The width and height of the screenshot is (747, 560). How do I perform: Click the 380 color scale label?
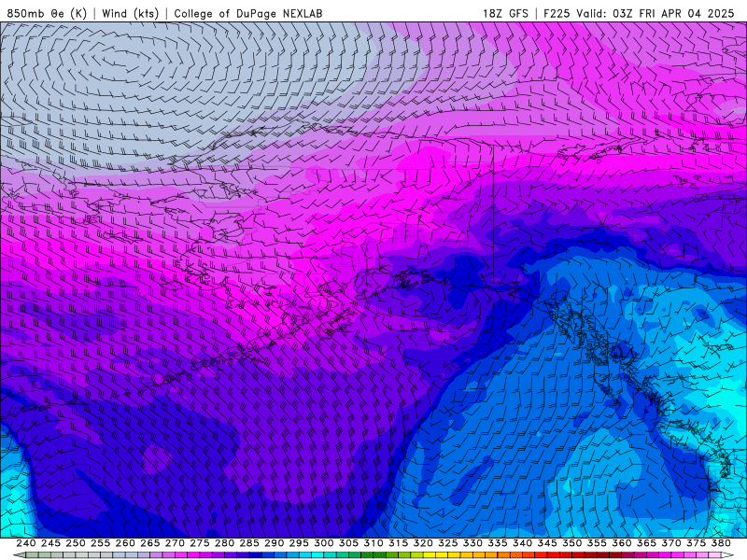pyautogui.click(x=721, y=543)
